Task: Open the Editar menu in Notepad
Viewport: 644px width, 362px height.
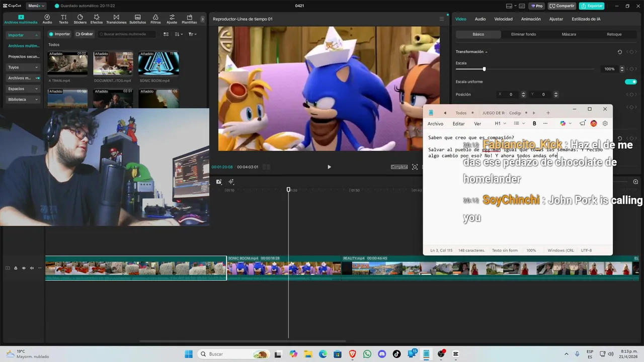Action: pyautogui.click(x=458, y=124)
